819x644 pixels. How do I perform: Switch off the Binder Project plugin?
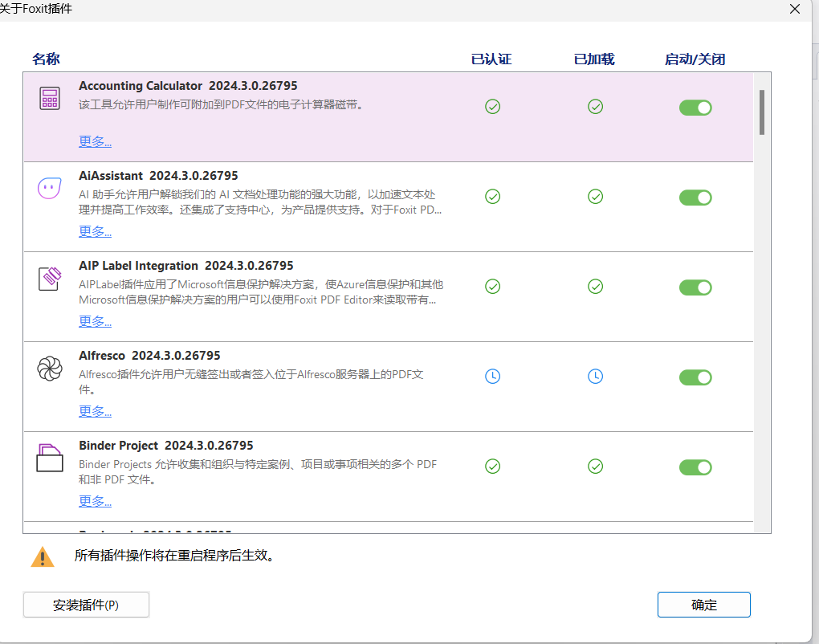[695, 467]
